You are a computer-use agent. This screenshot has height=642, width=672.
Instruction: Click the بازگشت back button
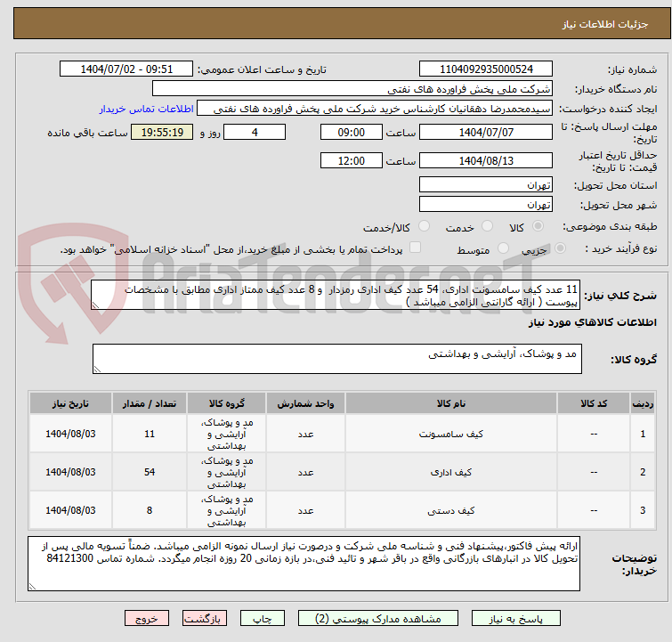[205, 618]
